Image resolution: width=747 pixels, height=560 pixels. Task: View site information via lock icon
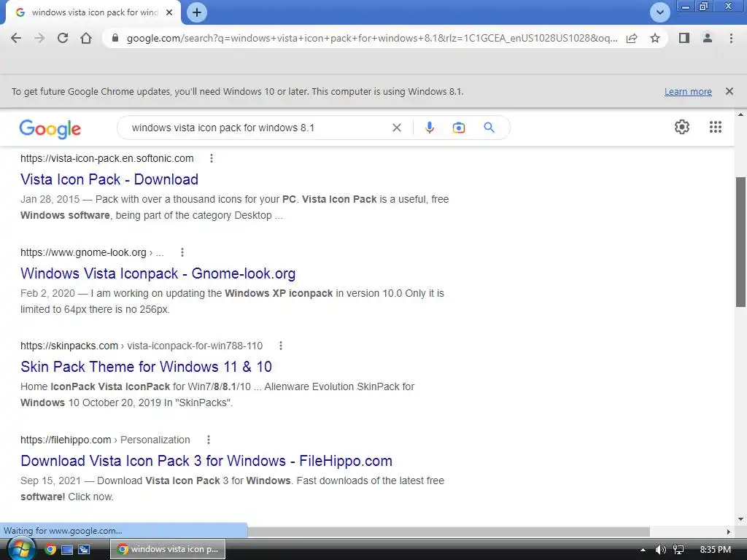[x=115, y=38]
